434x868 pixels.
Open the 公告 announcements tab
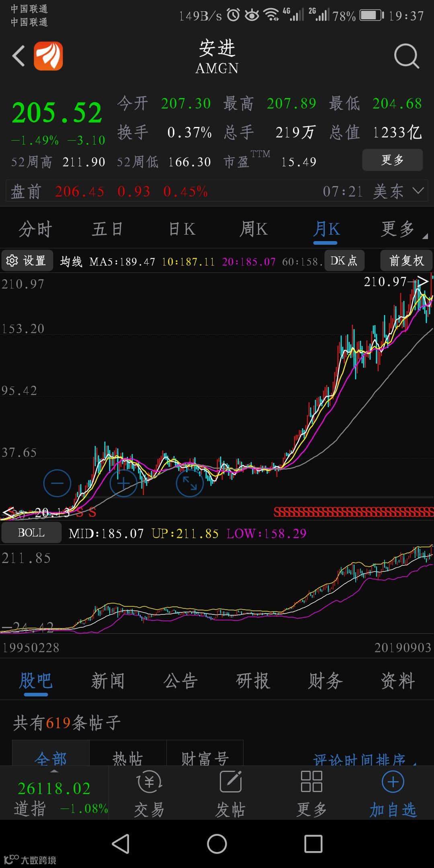(x=180, y=681)
